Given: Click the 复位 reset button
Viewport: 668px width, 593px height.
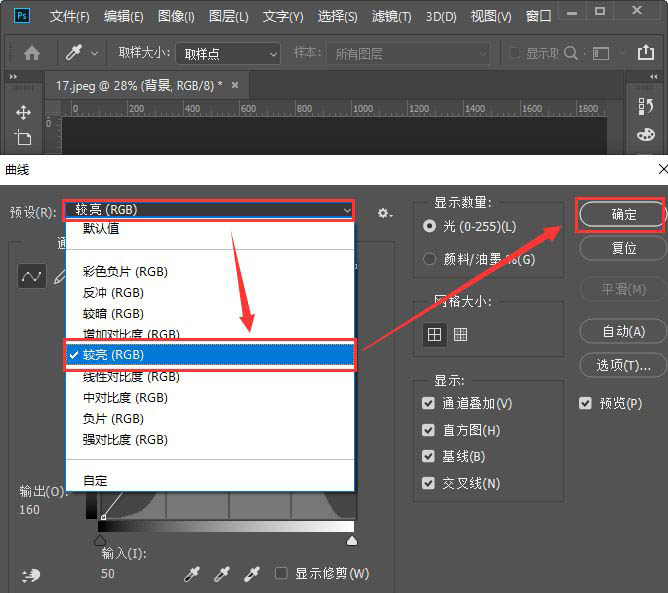Looking at the screenshot, I should tap(623, 248).
